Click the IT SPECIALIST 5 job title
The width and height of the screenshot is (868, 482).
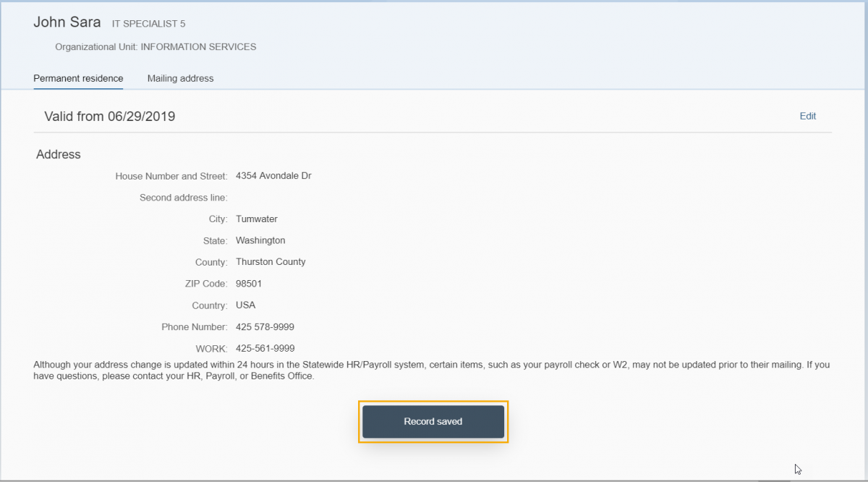pyautogui.click(x=148, y=24)
